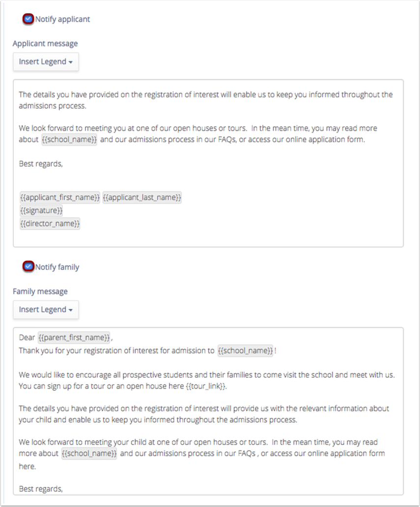
Task: Place cursor after 'Best regards,' in family message
Action: (63, 489)
